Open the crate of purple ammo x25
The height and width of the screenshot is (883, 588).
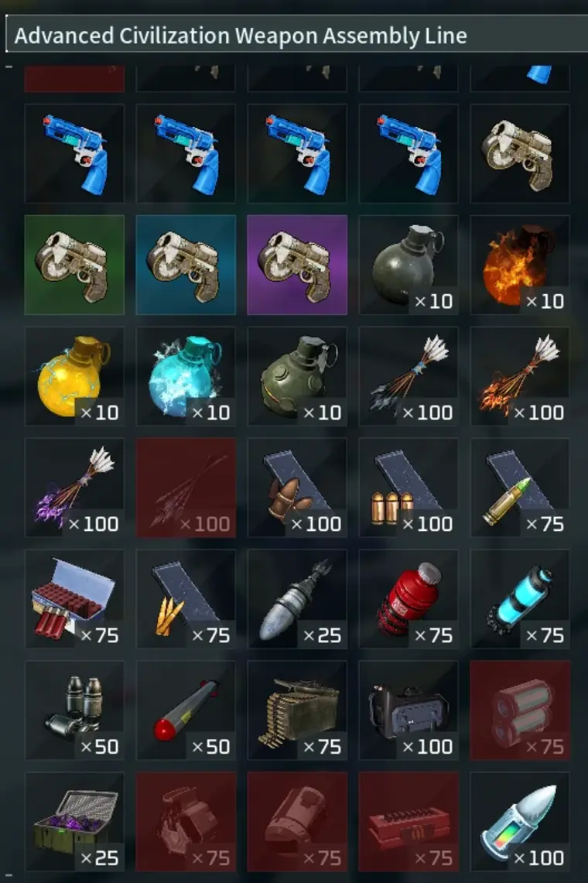(74, 822)
